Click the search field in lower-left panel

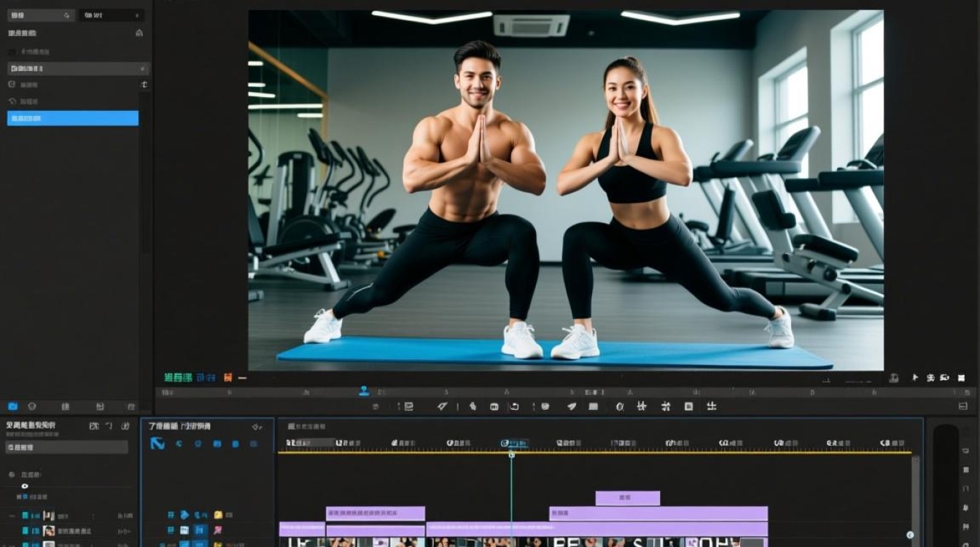(x=67, y=447)
